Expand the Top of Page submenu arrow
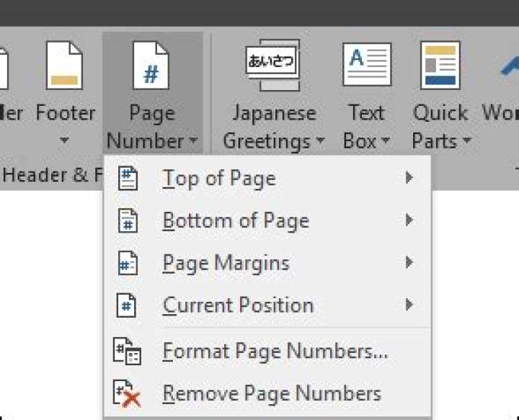 pos(409,178)
